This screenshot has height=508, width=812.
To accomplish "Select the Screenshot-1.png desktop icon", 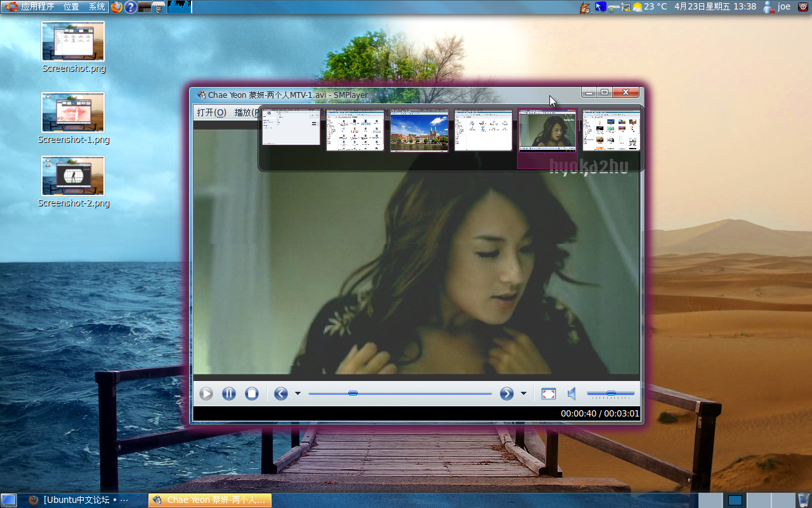I will coord(73,119).
